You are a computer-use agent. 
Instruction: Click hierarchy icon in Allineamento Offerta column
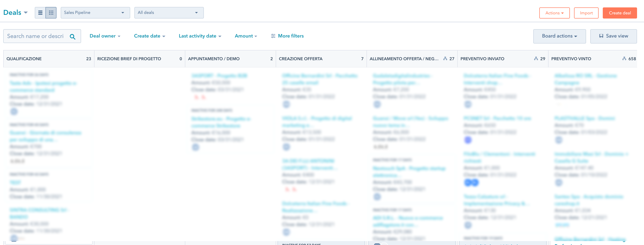coord(445,59)
